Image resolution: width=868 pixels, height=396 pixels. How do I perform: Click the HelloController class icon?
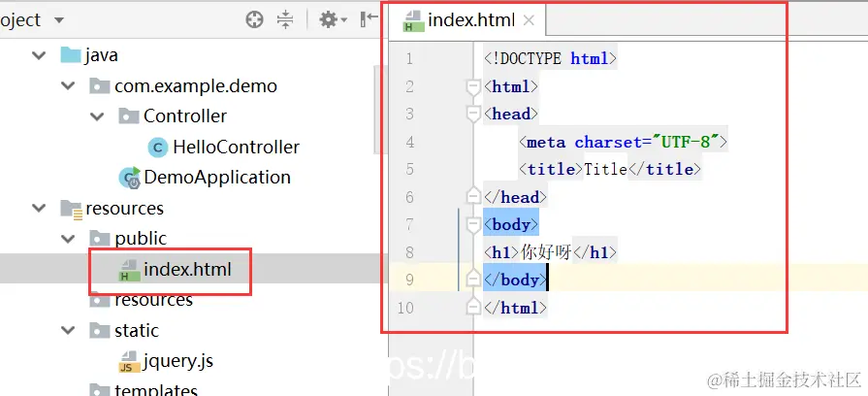(x=158, y=148)
